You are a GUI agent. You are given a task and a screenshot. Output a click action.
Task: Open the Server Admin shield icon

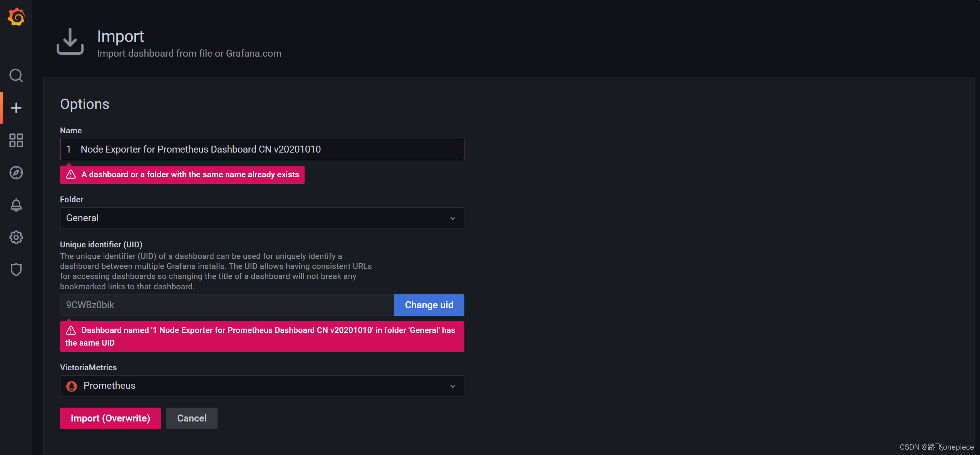point(16,270)
